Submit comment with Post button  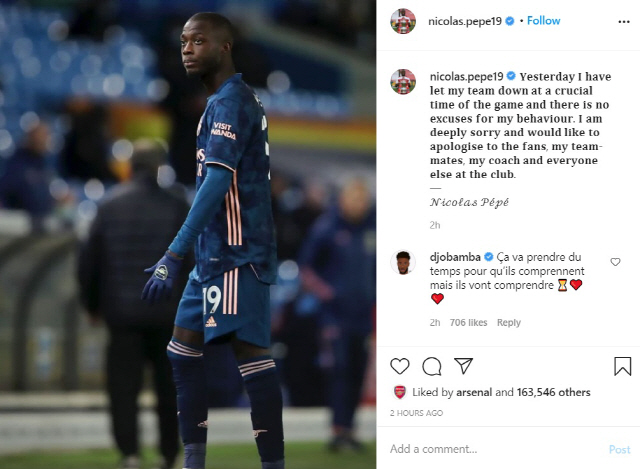point(620,449)
